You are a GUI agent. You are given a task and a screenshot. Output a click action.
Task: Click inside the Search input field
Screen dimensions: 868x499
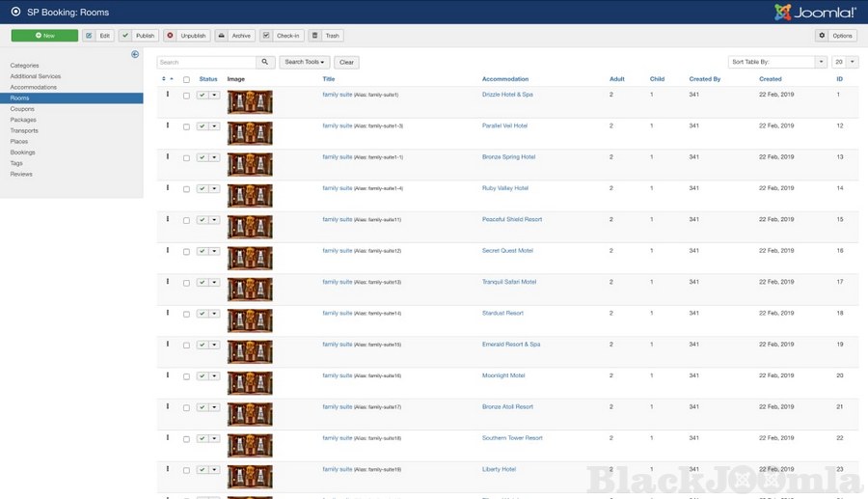(206, 62)
